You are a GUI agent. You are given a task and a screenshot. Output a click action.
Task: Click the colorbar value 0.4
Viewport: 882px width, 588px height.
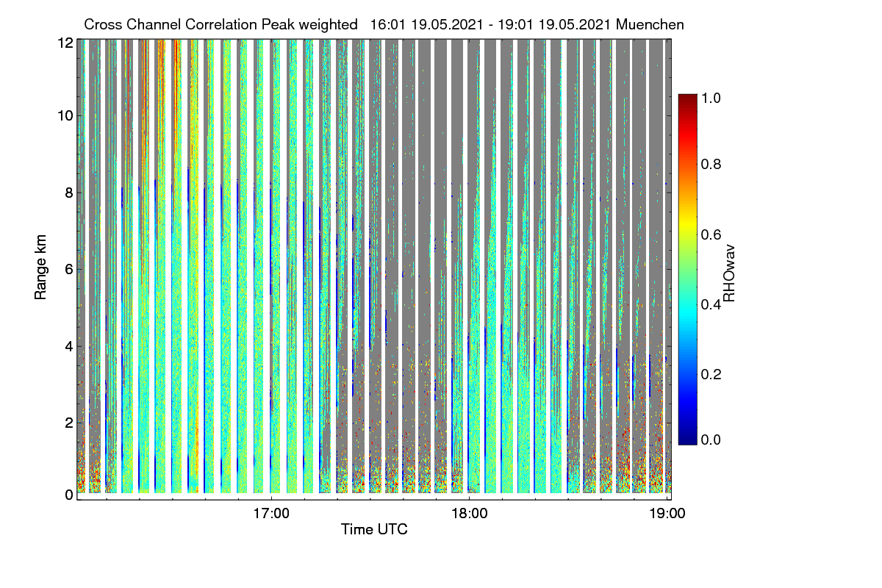point(711,304)
